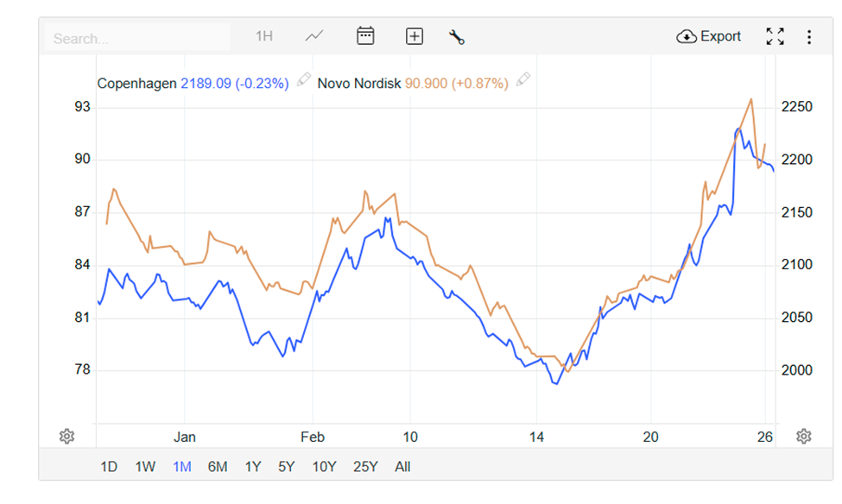Click the Copenhagen legend label
The width and height of the screenshot is (842, 504).
(x=136, y=84)
